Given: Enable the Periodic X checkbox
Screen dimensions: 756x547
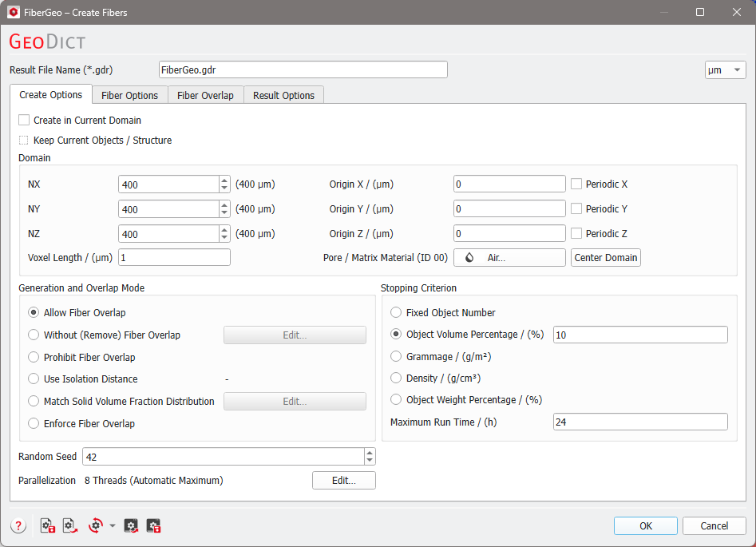Looking at the screenshot, I should point(576,184).
